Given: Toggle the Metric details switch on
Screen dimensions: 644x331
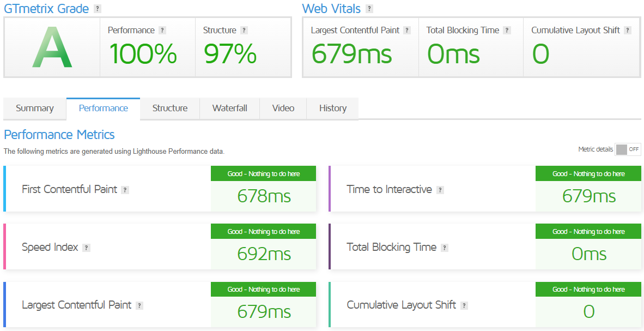Looking at the screenshot, I should point(628,149).
